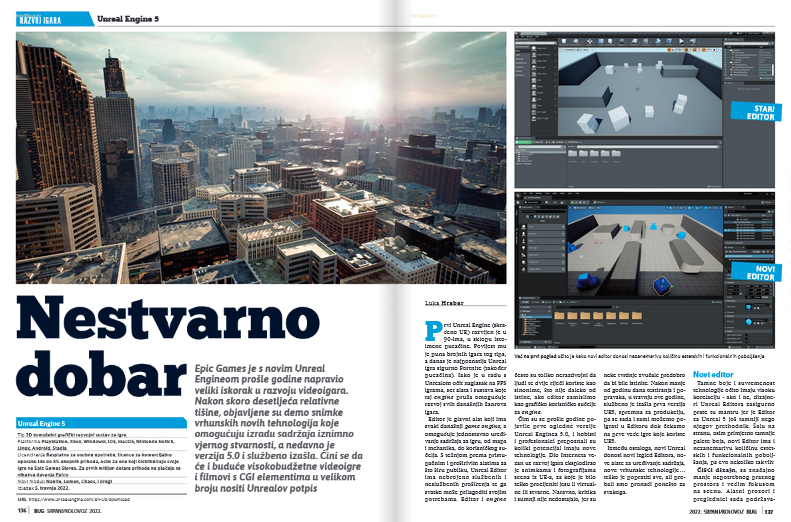The height and width of the screenshot is (522, 791).
Task: Select the info row starting with Tip: 3D
Action: 72,434
